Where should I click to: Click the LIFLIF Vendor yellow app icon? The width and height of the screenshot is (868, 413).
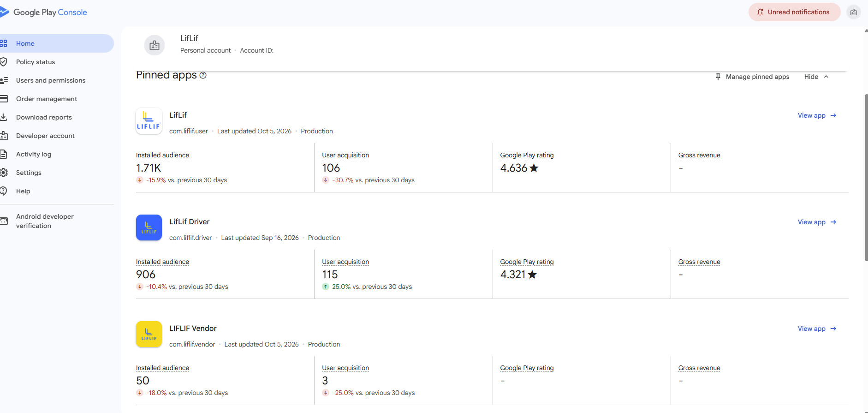coord(149,334)
